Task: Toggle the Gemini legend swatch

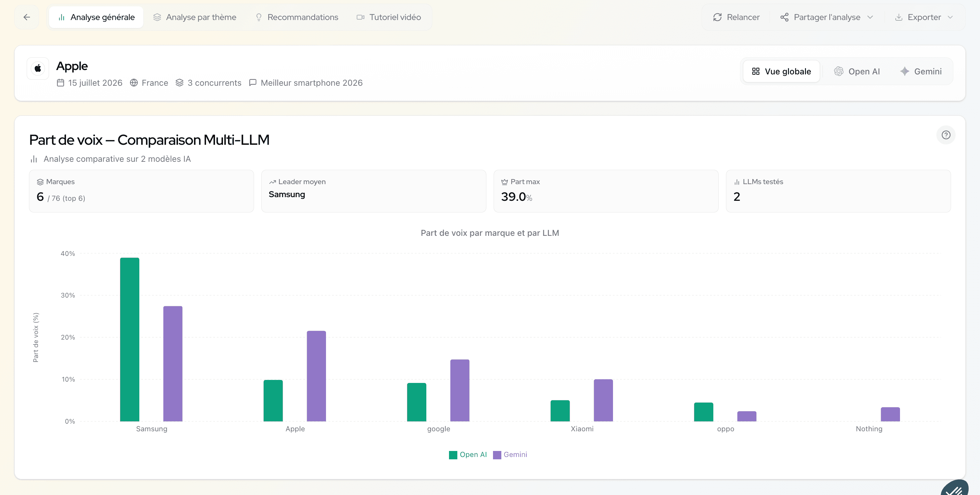Action: pos(497,455)
